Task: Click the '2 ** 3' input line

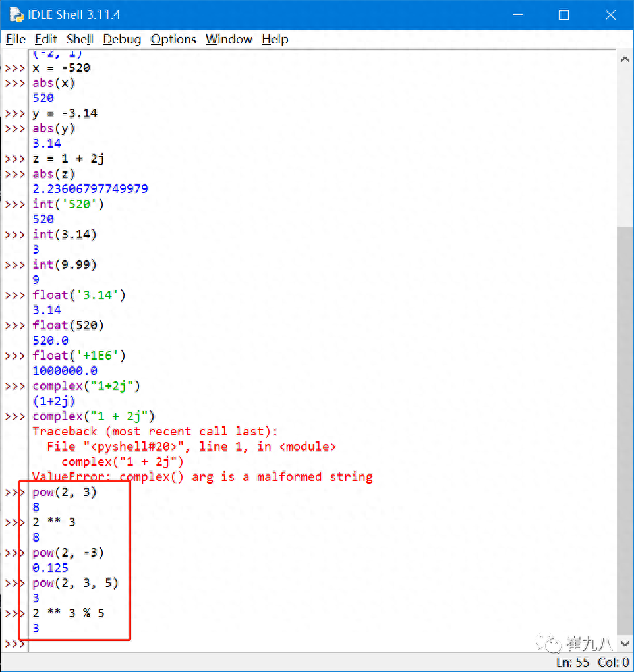Action: click(x=53, y=522)
